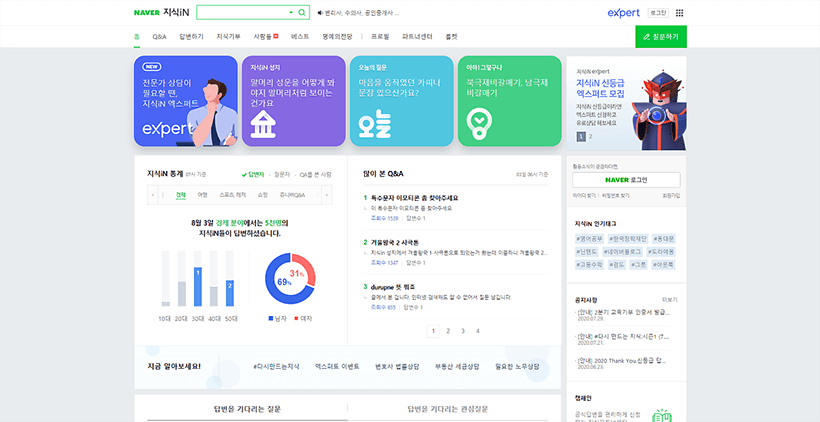The width and height of the screenshot is (820, 422).
Task: Open question 'durupne 뜻 뭐죠'
Action: [x=393, y=287]
